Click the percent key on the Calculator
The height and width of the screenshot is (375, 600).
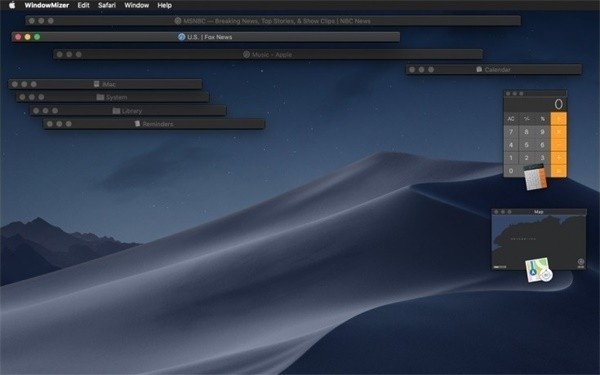(x=543, y=119)
